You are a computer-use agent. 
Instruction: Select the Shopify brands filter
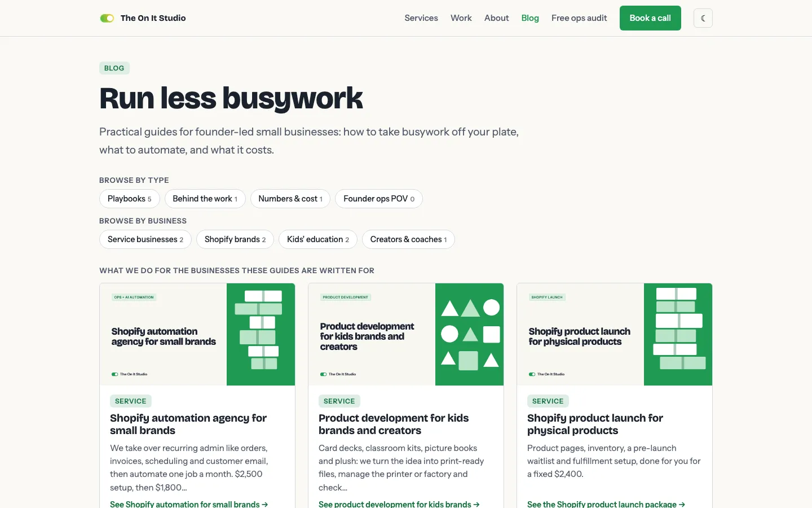tap(235, 239)
